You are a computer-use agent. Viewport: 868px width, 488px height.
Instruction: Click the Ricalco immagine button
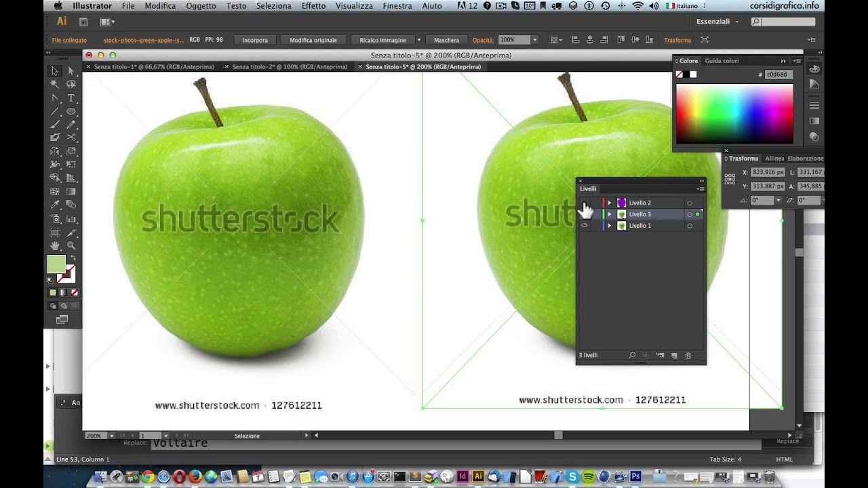(x=382, y=40)
